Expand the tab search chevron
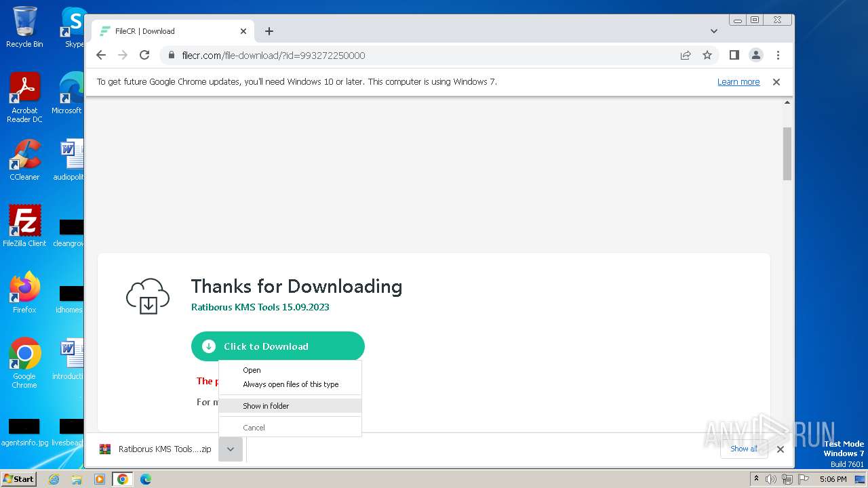The height and width of the screenshot is (488, 868). (713, 31)
